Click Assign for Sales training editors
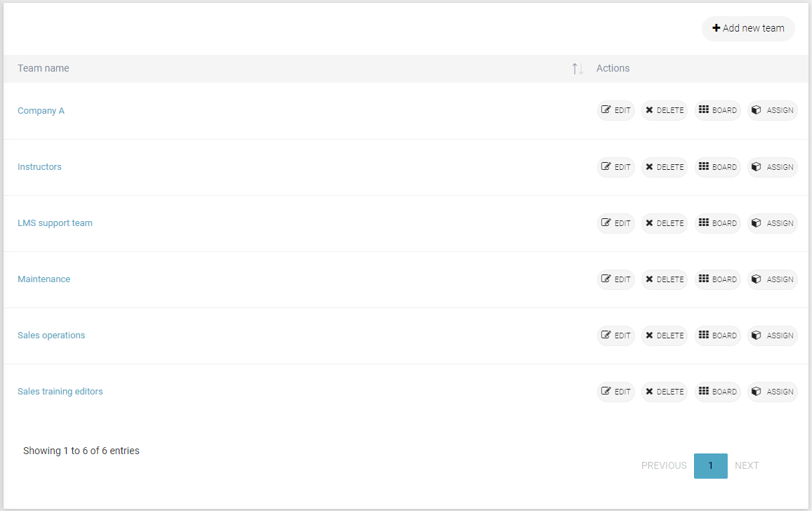The height and width of the screenshot is (511, 812). click(x=772, y=392)
